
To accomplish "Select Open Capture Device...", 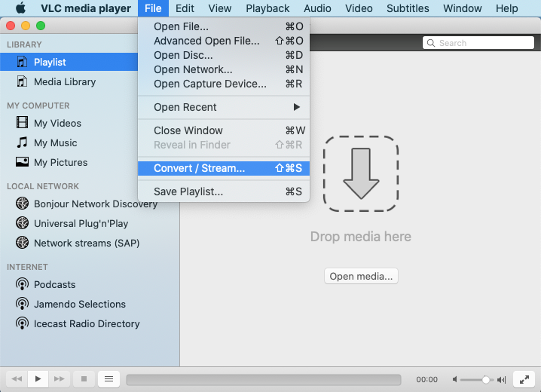I will [x=224, y=84].
